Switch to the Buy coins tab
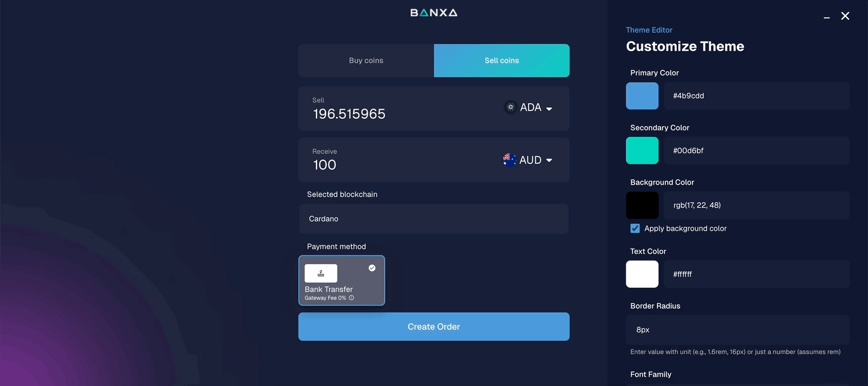The height and width of the screenshot is (386, 868). [366, 60]
